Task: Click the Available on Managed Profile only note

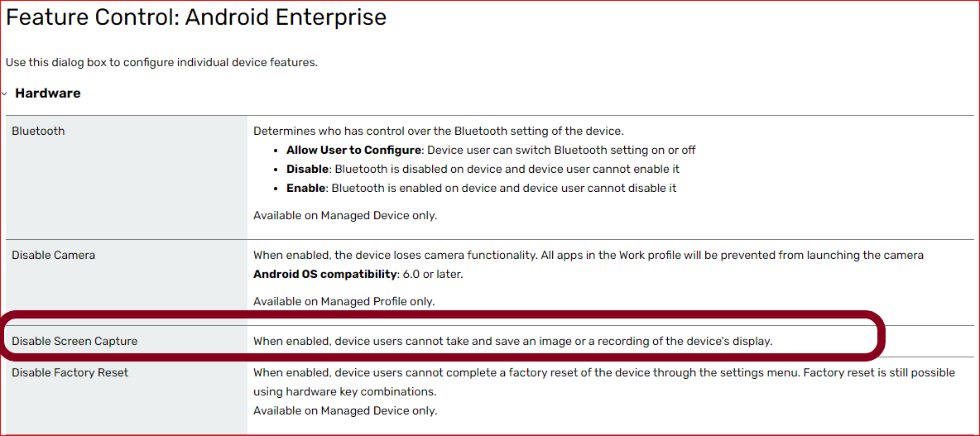Action: [343, 302]
